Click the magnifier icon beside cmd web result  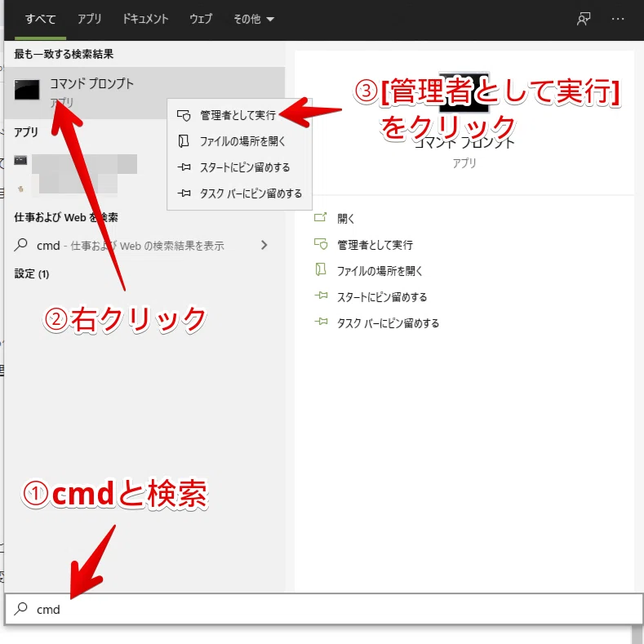point(20,245)
